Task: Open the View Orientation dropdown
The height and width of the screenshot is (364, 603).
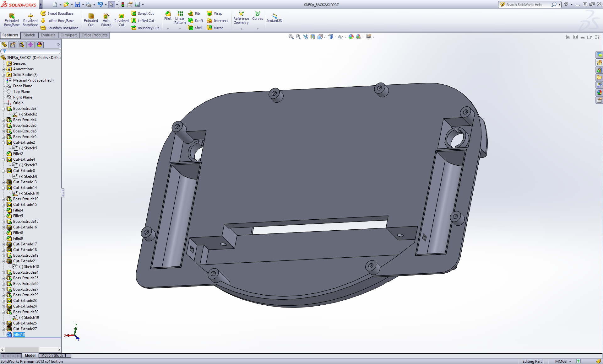Action: 324,37
